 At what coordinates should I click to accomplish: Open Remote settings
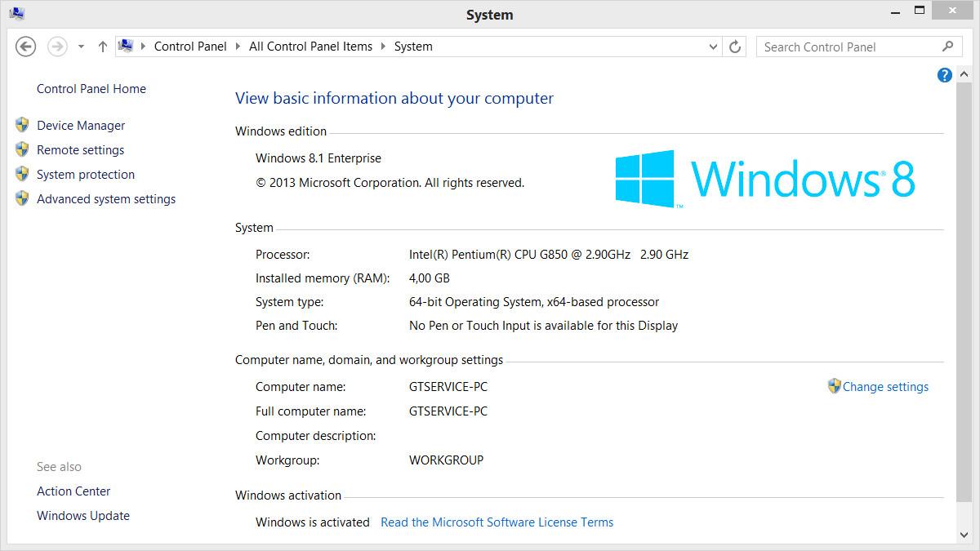click(x=80, y=150)
